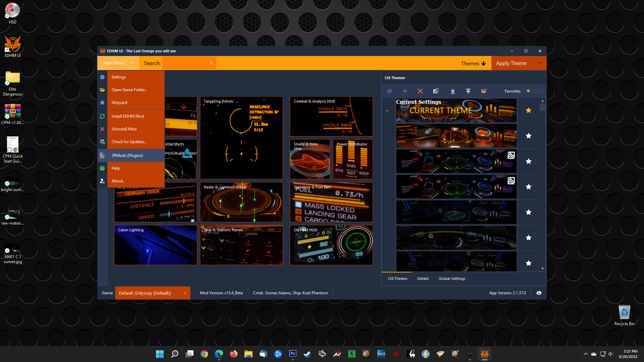Viewport: 644px width, 362px height.
Task: Open Google Chrome from the taskbar
Action: click(204, 354)
